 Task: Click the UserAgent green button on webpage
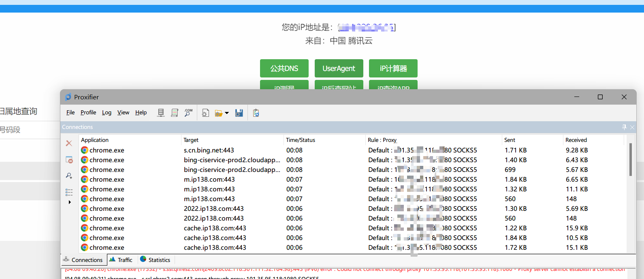click(x=339, y=68)
